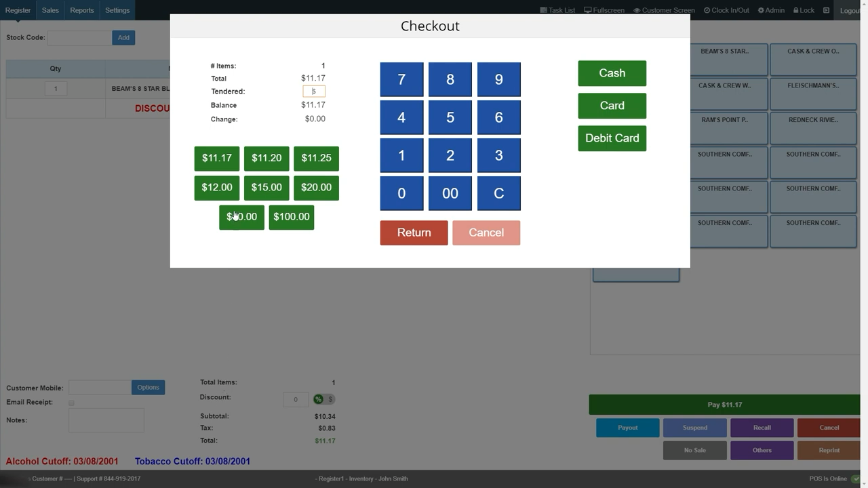Image resolution: width=868 pixels, height=488 pixels.
Task: Click the Reprint button
Action: coord(829,450)
